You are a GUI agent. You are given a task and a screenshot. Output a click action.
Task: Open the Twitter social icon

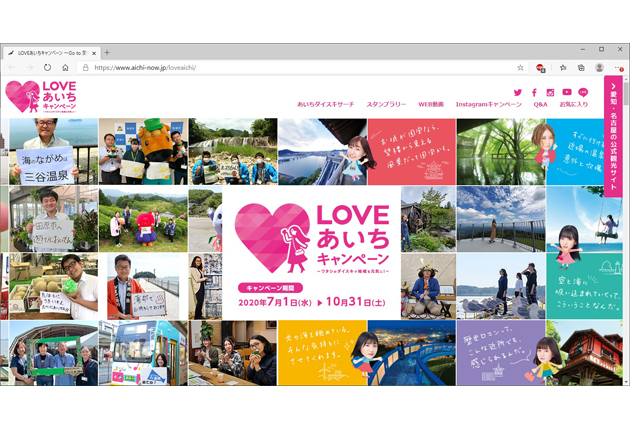pos(518,92)
